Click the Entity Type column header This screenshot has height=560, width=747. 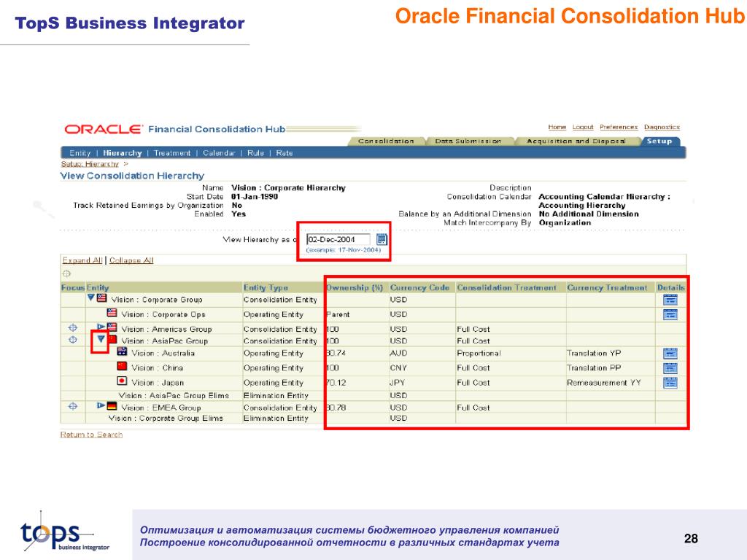click(266, 287)
